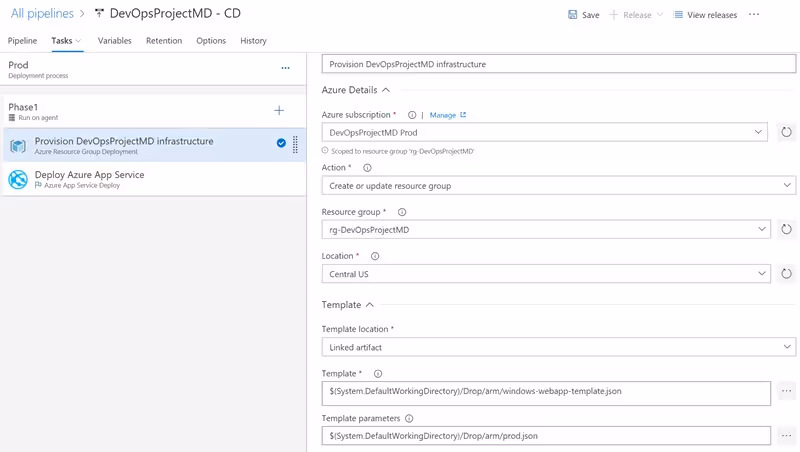The width and height of the screenshot is (800, 452).
Task: Click the Template path input field
Action: point(546,393)
